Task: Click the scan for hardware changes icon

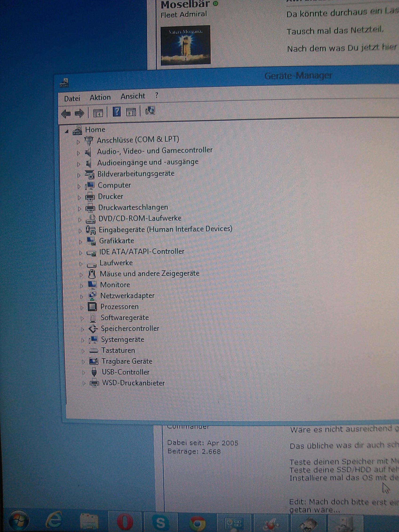Action: point(150,111)
